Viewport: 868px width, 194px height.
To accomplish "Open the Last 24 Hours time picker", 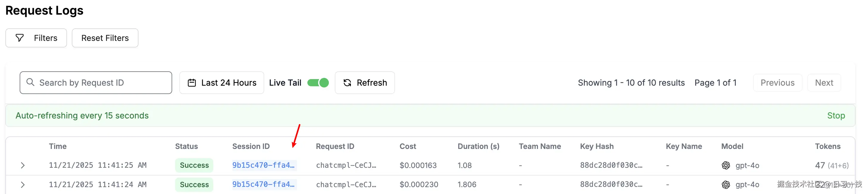I will (222, 83).
